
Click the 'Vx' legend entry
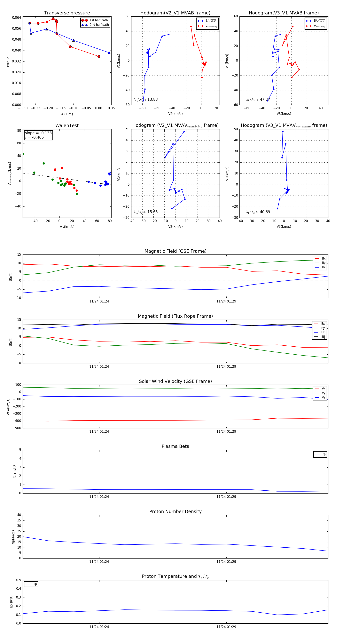coord(320,389)
